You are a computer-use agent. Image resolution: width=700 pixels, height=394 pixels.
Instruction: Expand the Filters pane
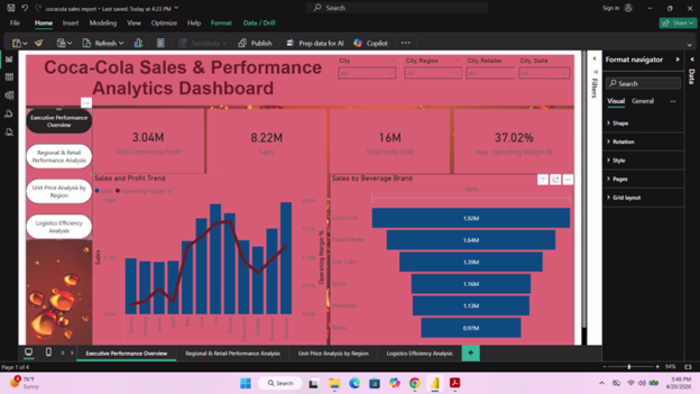pyautogui.click(x=594, y=59)
